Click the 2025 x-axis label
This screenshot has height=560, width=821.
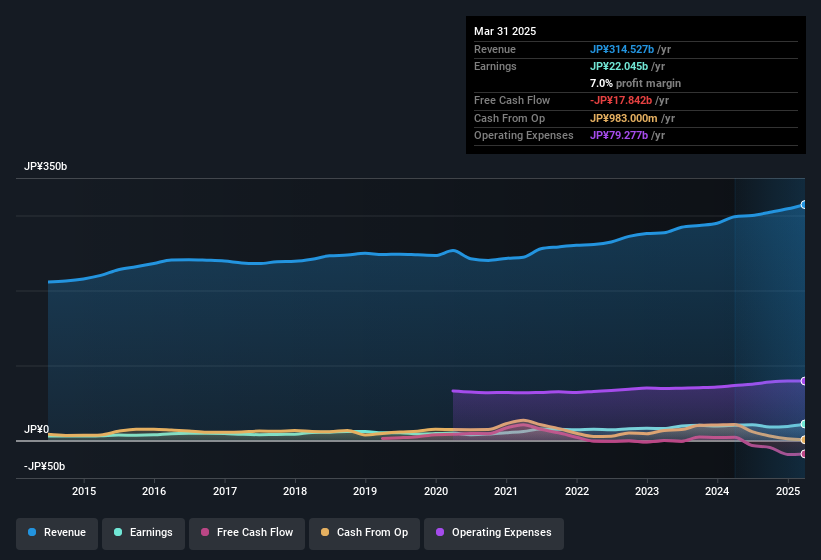788,491
